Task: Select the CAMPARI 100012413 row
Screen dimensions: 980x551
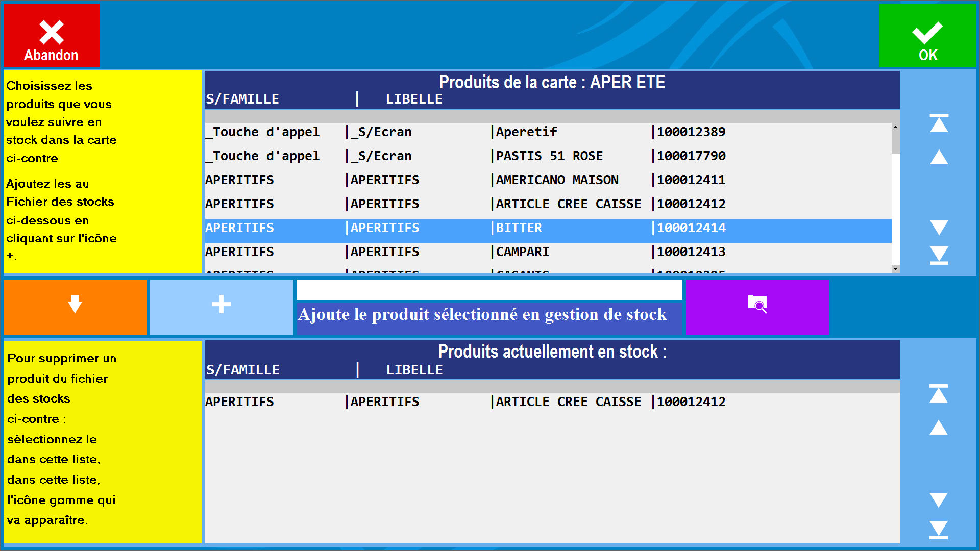Action: 548,252
